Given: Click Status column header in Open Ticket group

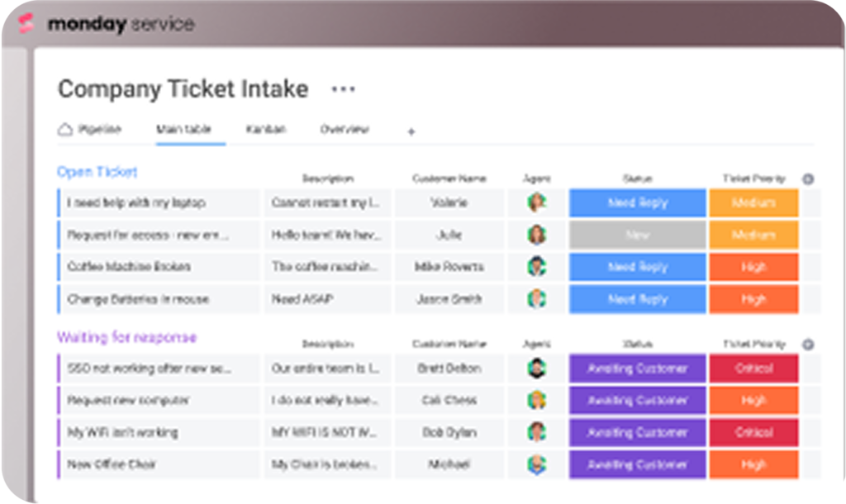Looking at the screenshot, I should 637,178.
